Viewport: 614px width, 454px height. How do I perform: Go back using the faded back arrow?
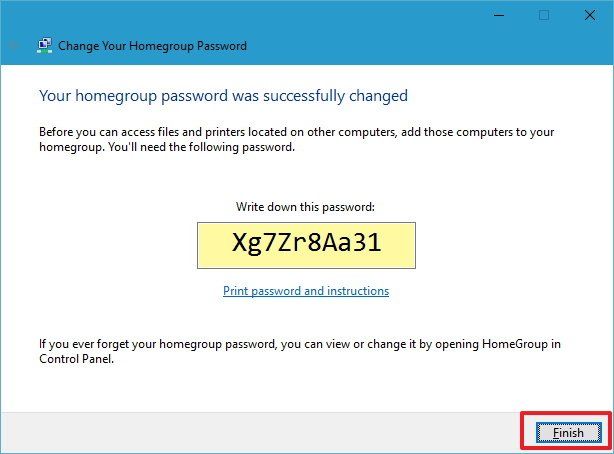click(14, 45)
